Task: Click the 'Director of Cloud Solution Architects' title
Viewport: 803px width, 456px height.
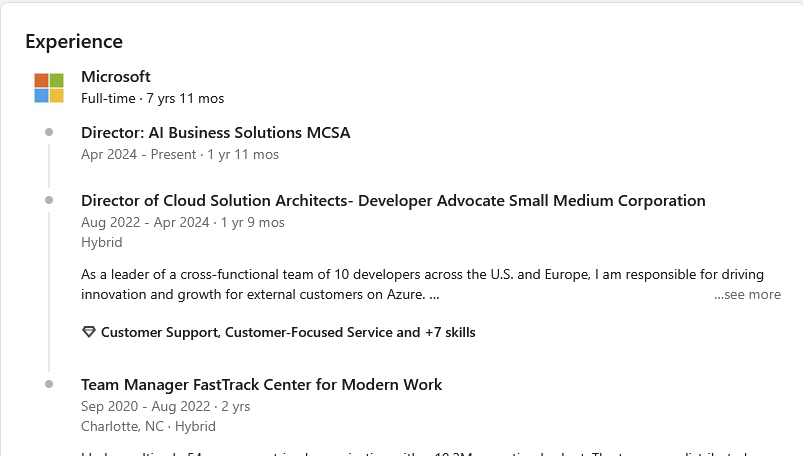Action: pos(393,200)
